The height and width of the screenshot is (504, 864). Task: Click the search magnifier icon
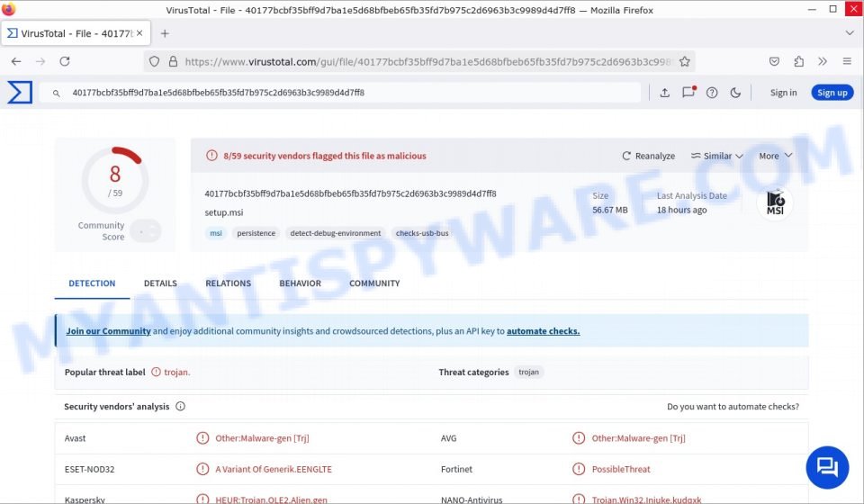tap(56, 93)
